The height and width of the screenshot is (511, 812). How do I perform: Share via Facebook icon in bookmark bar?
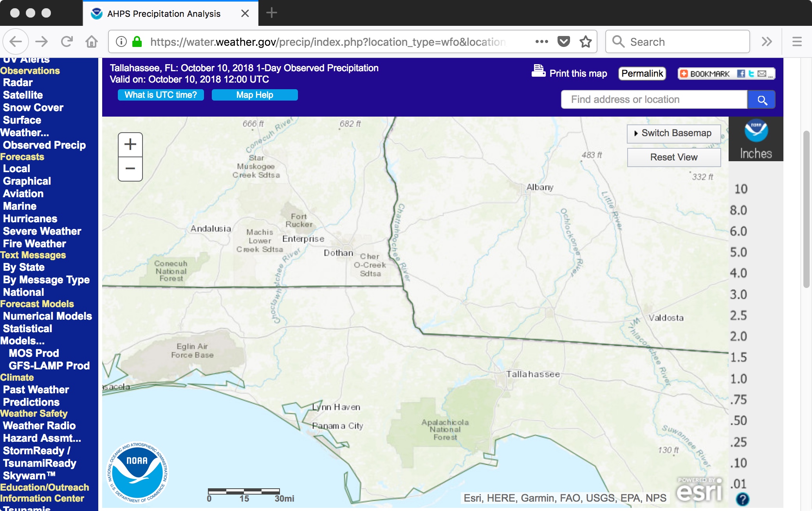[741, 74]
